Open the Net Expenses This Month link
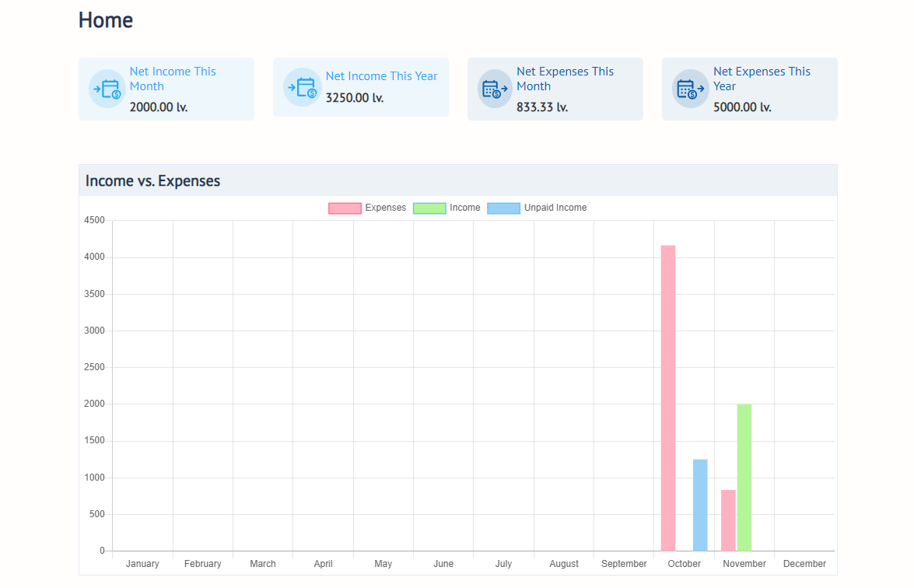914x588 pixels. 565,79
